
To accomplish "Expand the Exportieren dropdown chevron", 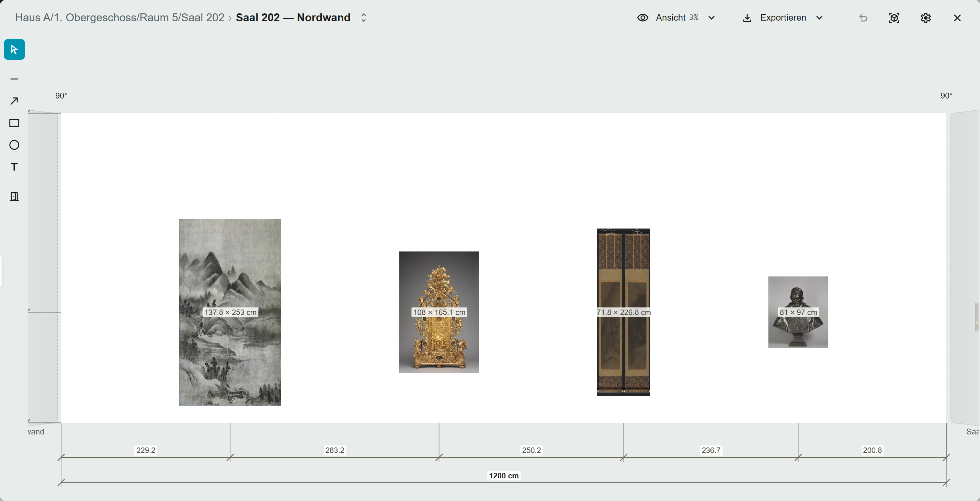I will pyautogui.click(x=819, y=18).
